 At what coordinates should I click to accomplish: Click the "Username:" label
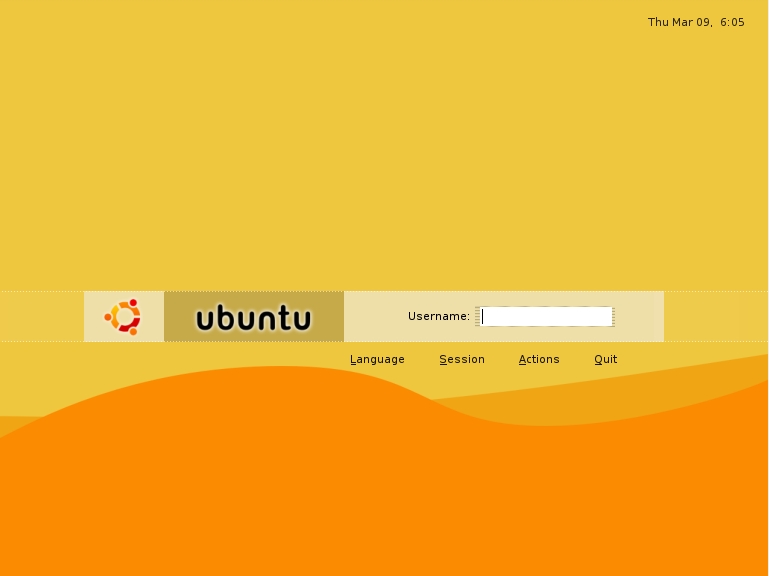439,316
